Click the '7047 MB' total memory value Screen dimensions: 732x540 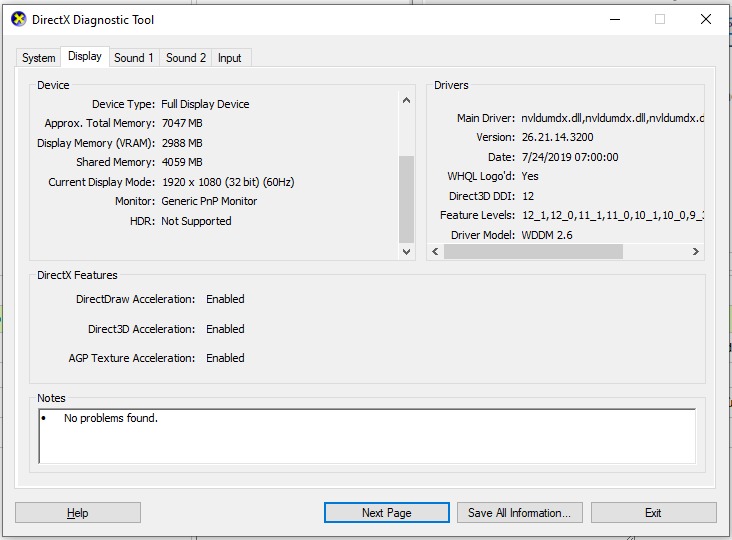click(x=182, y=123)
